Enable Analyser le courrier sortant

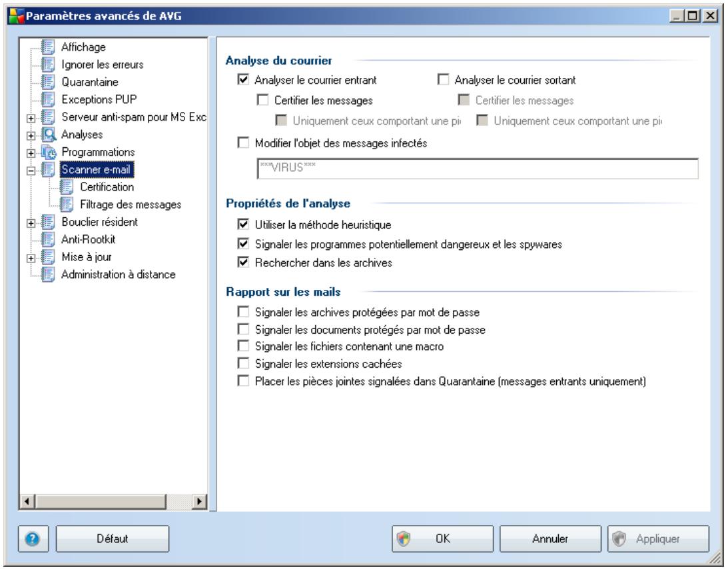[x=444, y=79]
